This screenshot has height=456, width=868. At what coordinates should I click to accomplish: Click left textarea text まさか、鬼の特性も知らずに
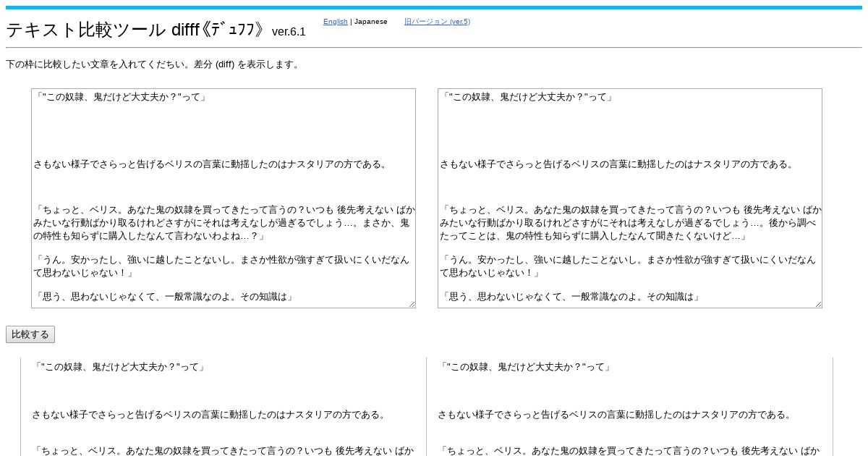221,229
